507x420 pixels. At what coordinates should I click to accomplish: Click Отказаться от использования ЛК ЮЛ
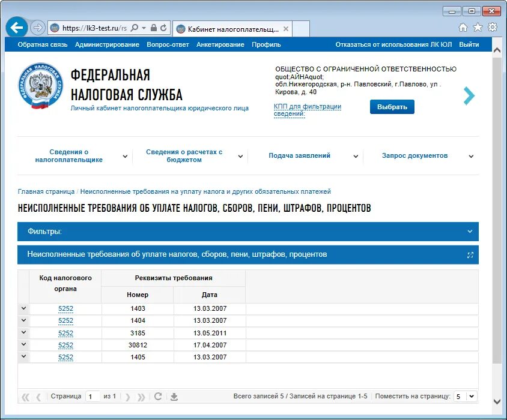[393, 44]
